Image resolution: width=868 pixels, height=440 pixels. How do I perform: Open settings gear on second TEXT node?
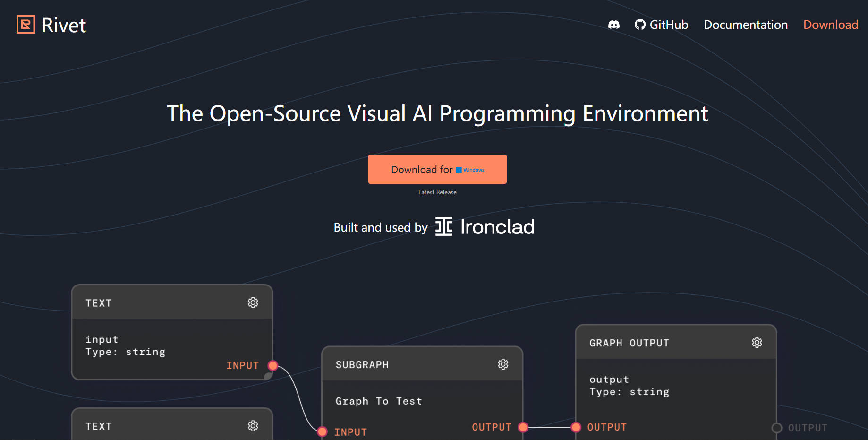[x=253, y=426]
